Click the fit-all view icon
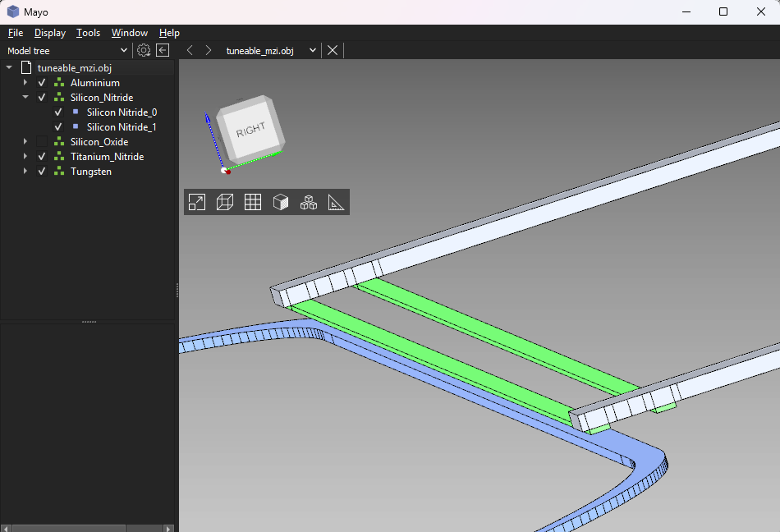The width and height of the screenshot is (780, 532). coord(197,202)
